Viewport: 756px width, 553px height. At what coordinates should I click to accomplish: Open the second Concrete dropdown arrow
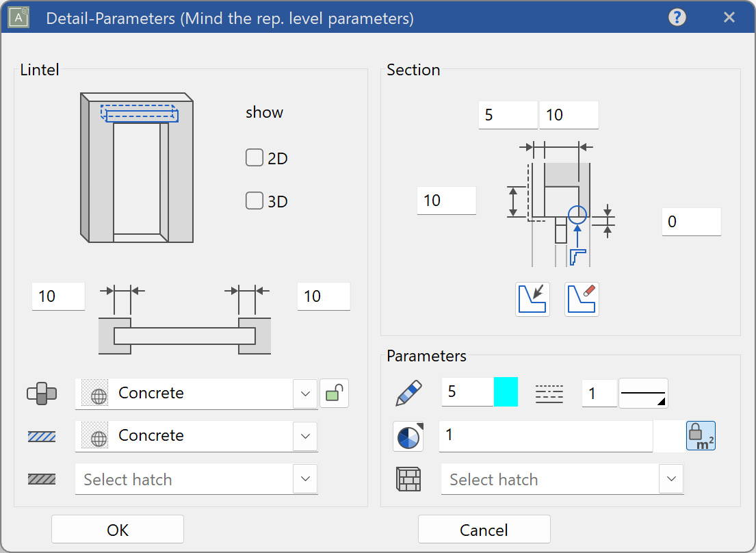[305, 437]
